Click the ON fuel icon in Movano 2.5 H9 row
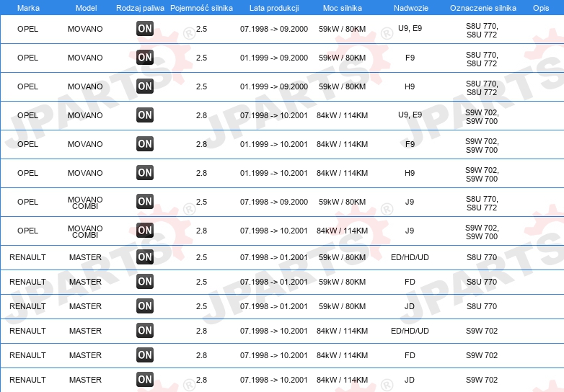Image resolution: width=564 pixels, height=392 pixels. pyautogui.click(x=145, y=86)
